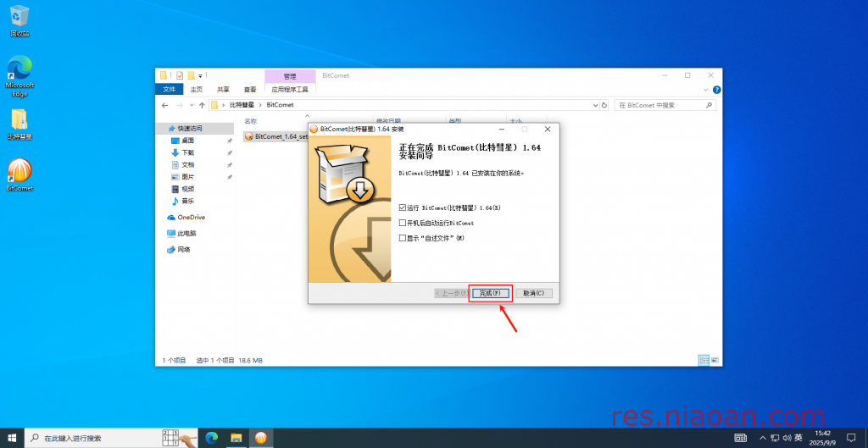Click the Finish (完成) button in installer
Screen dimensions: 868x448
tap(490, 293)
